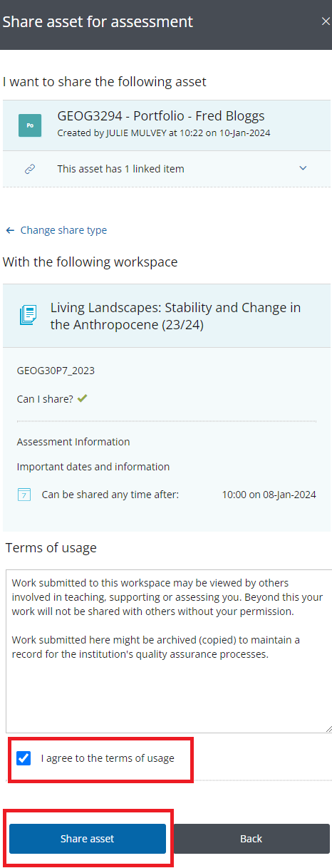The image size is (332, 868).
Task: Click the Back button
Action: pos(251,839)
